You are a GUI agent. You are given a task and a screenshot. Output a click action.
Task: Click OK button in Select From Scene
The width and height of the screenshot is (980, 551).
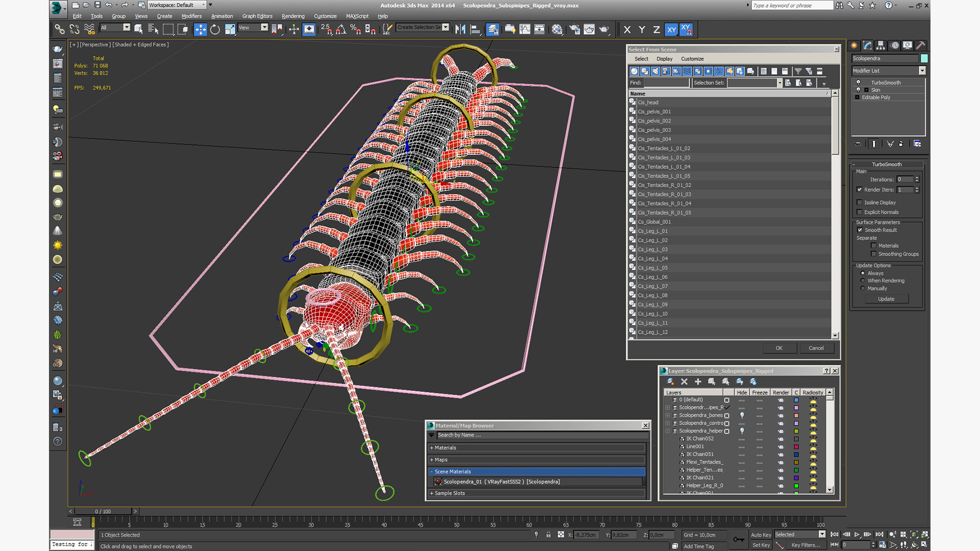point(779,348)
